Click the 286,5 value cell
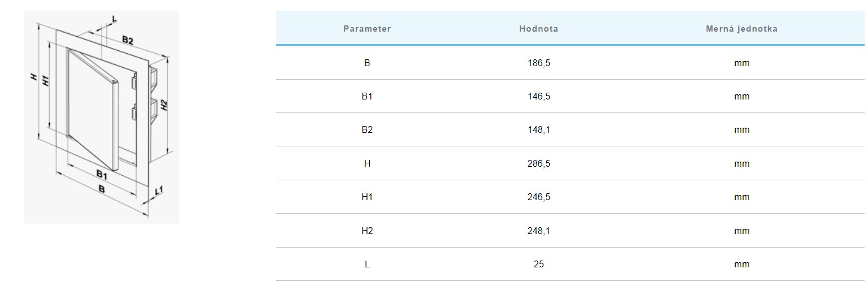This screenshot has height=286, width=868. (x=538, y=164)
